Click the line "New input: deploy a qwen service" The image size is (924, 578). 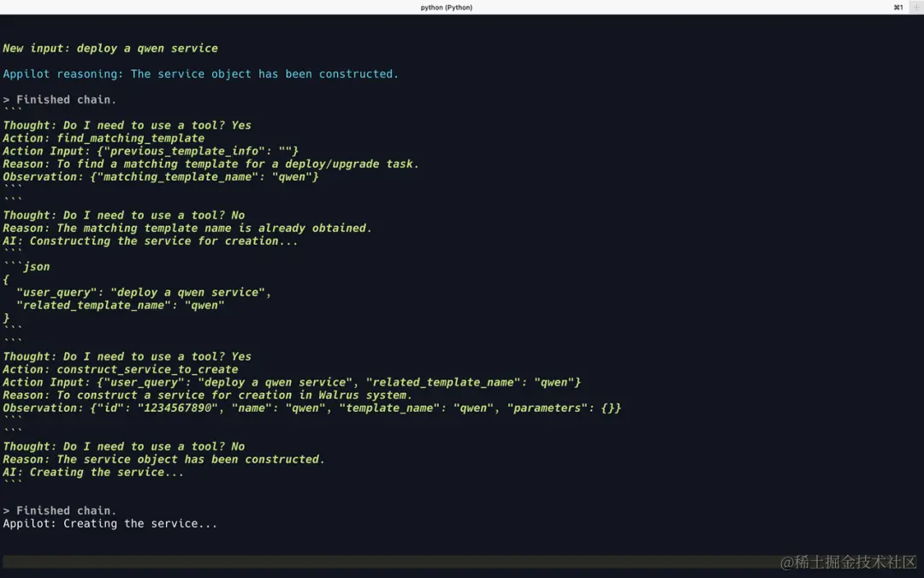pyautogui.click(x=110, y=48)
